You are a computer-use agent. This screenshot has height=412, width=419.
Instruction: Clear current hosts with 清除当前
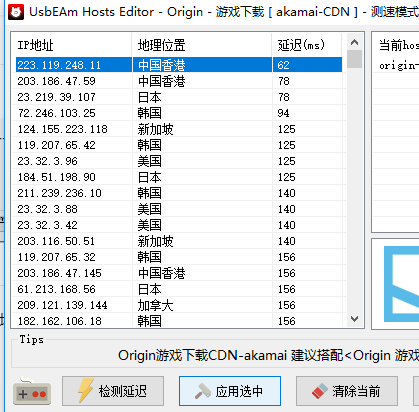click(347, 391)
